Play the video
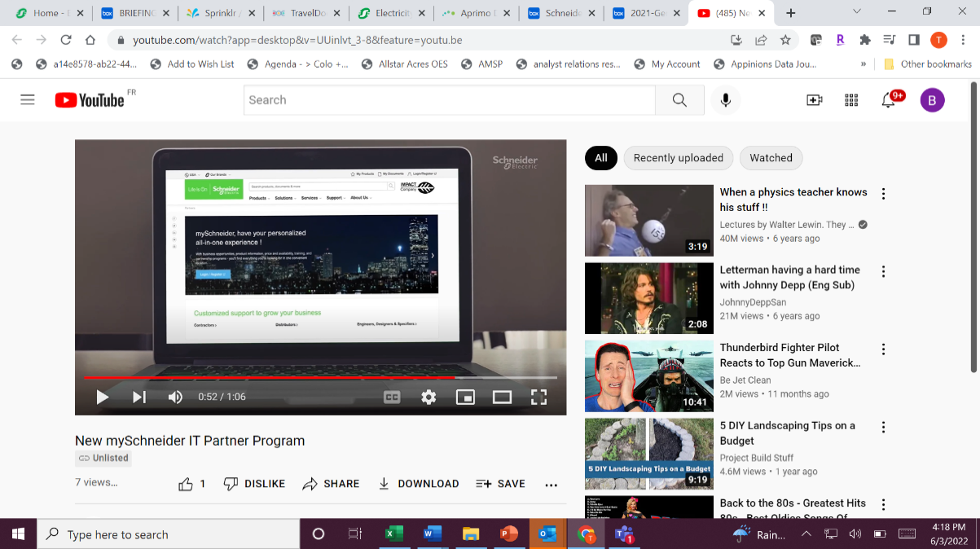980x549 pixels. tap(103, 397)
